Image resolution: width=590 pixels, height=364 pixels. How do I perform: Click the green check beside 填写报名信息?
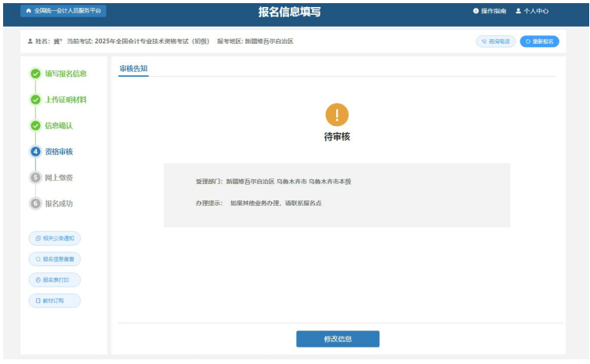36,74
